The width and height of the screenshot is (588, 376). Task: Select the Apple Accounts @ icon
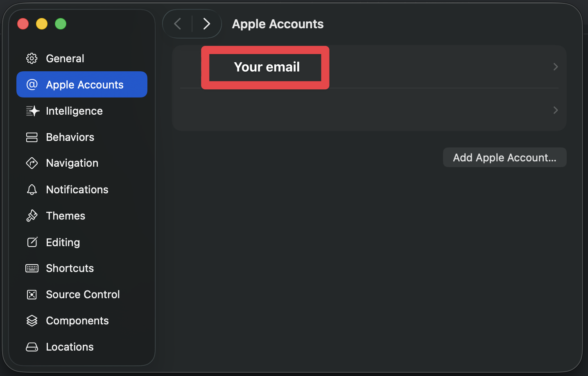32,84
